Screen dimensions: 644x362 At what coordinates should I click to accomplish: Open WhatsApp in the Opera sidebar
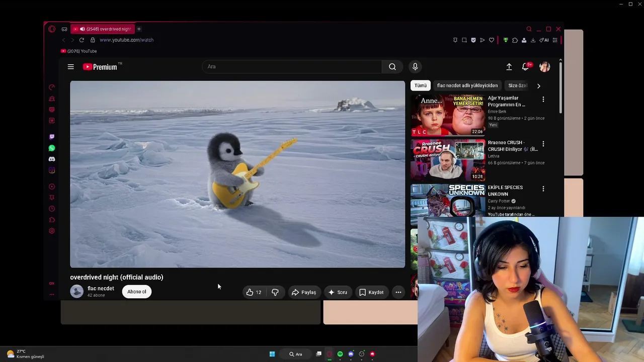(52, 148)
